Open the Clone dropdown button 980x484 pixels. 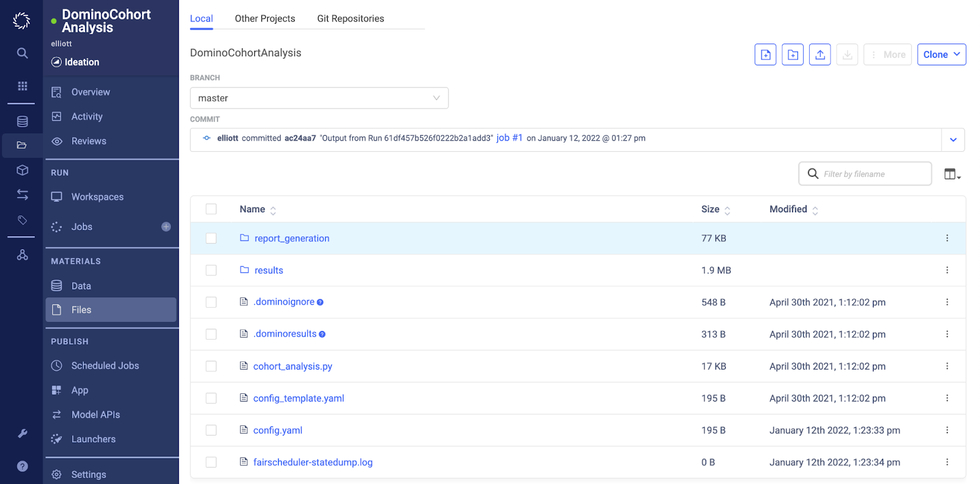941,54
